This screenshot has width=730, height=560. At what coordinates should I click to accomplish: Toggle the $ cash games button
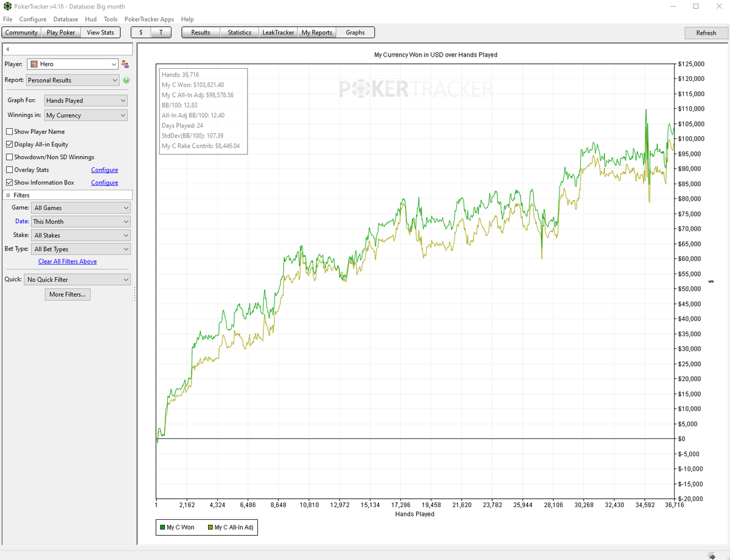(141, 32)
